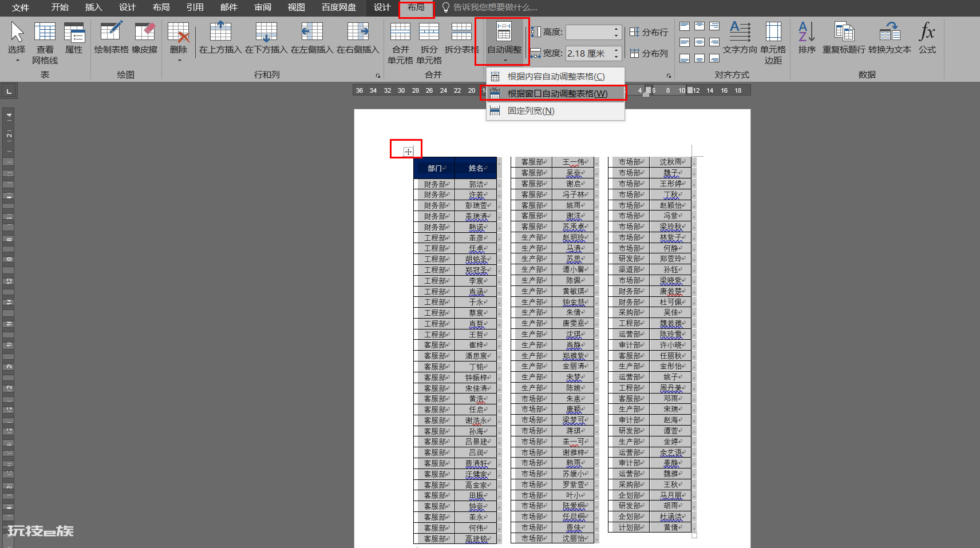
Task: Click 在下方插入 insert row below
Action: tap(266, 39)
